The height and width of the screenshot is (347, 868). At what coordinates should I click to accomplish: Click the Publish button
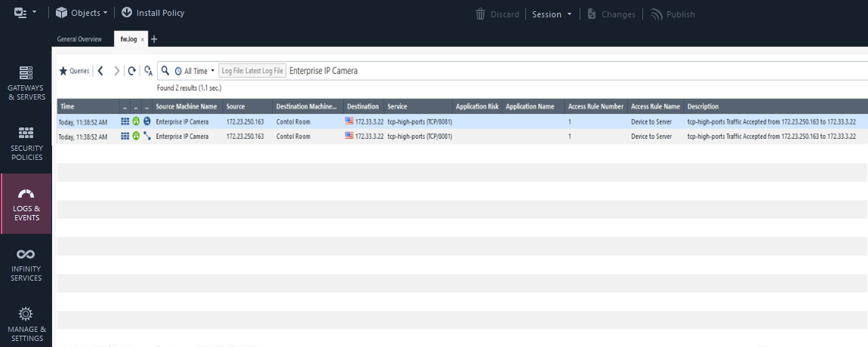pos(673,14)
